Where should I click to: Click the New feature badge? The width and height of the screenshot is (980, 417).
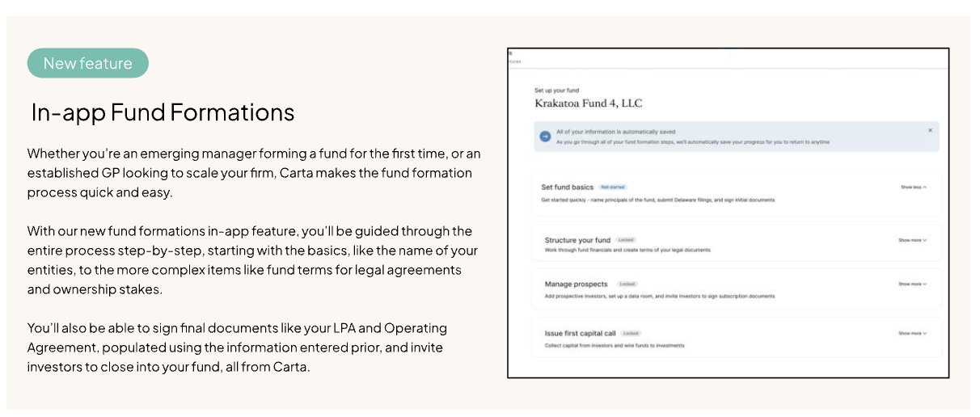[88, 63]
